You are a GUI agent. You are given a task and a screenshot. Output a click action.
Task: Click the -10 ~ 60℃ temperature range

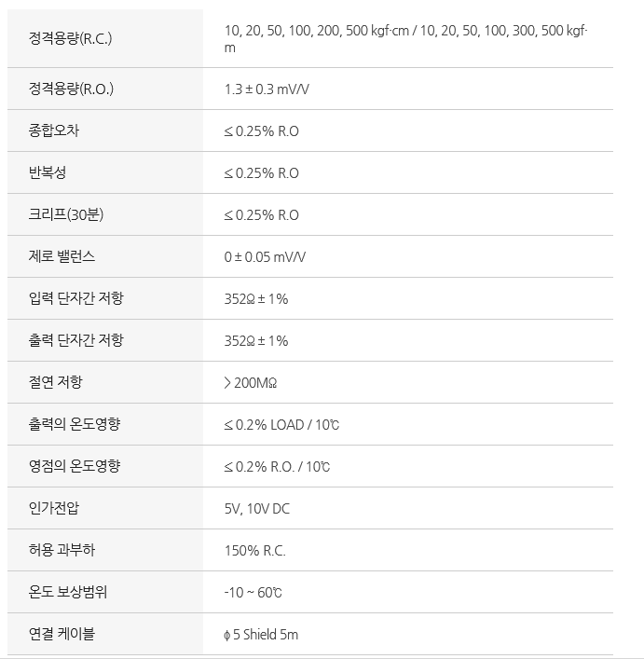click(x=253, y=593)
